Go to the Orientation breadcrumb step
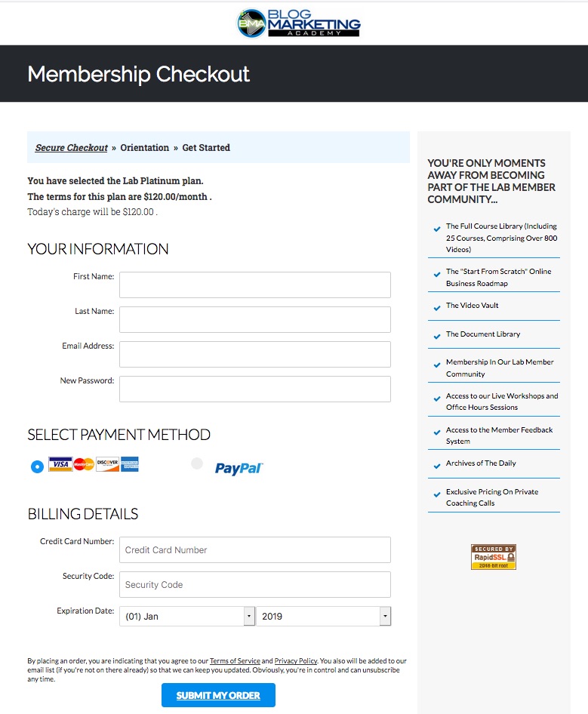This screenshot has height=714, width=588. 144,147
